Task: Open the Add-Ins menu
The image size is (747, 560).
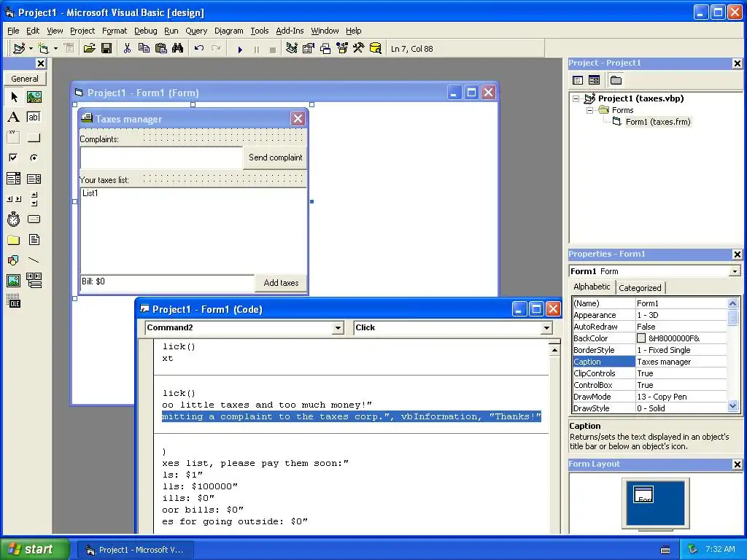Action: 290,31
